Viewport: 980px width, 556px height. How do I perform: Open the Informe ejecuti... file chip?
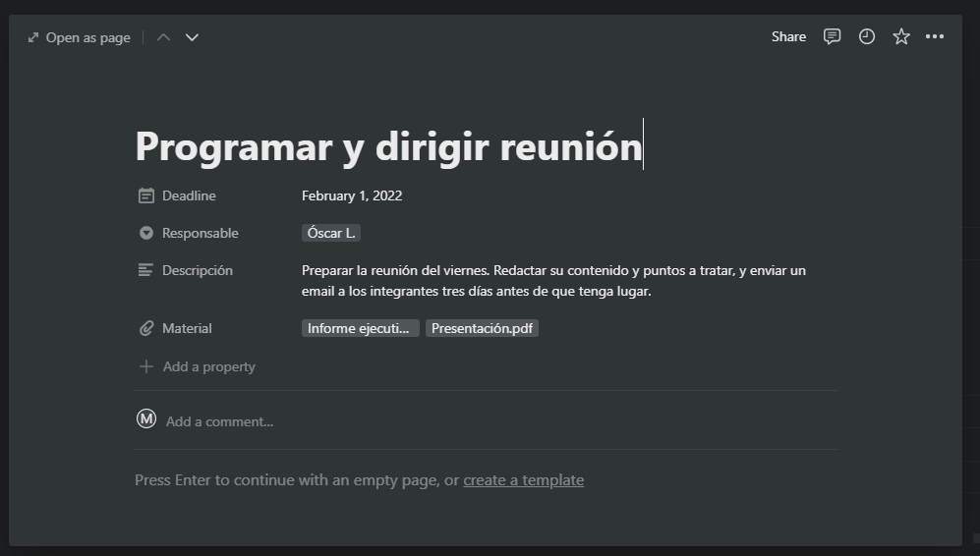pyautogui.click(x=360, y=328)
